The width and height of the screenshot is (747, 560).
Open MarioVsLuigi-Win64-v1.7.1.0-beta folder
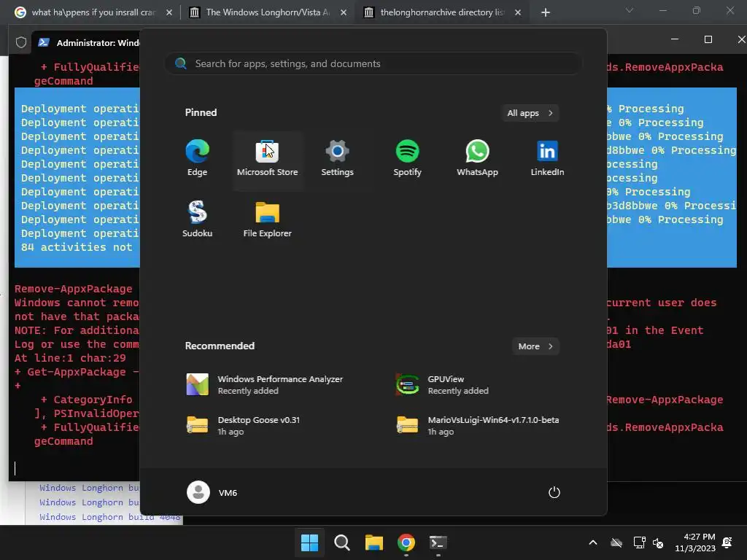click(479, 426)
